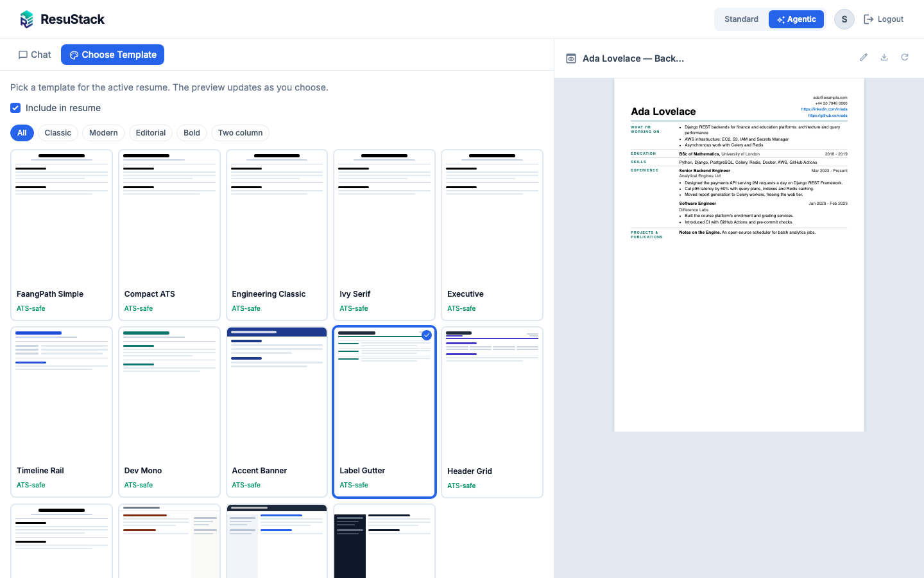The image size is (924, 578).
Task: Click the resume title "Ada Lovelace — Back..."
Action: click(633, 58)
